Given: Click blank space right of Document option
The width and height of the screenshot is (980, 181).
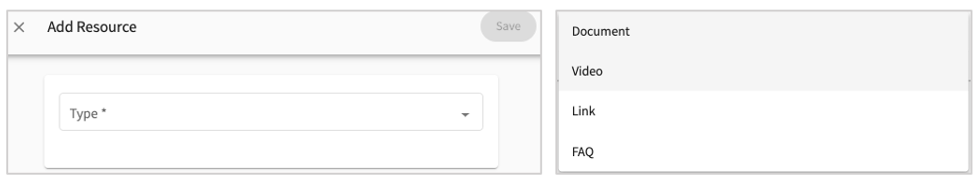Looking at the screenshot, I should [x=794, y=31].
